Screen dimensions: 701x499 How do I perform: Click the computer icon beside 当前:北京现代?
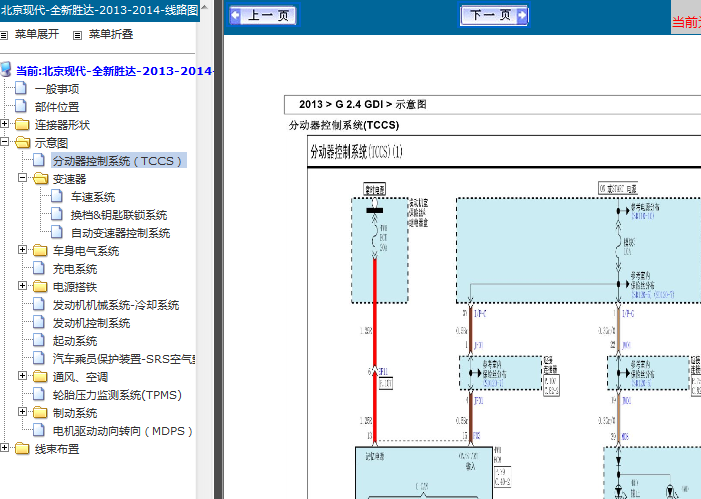pyautogui.click(x=6, y=70)
